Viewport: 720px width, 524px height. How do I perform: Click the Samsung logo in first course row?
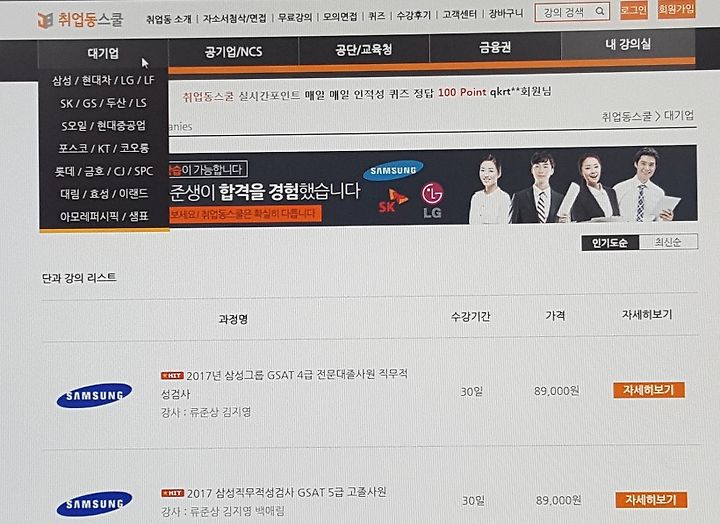tap(94, 395)
